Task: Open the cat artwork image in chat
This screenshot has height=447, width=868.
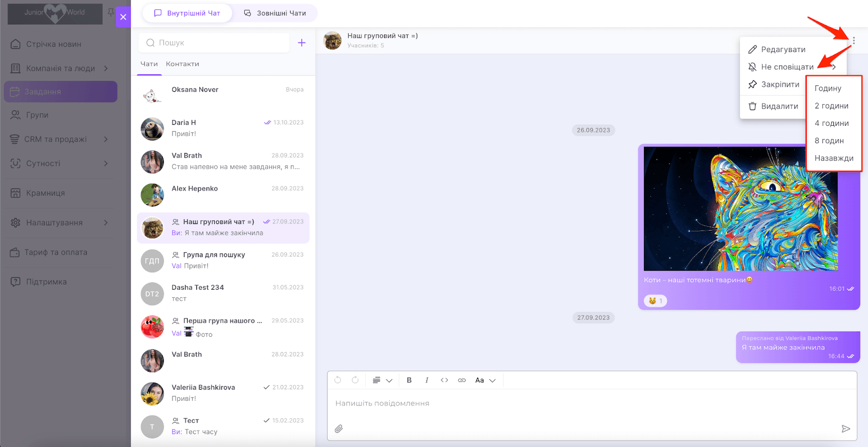Action: click(x=741, y=209)
